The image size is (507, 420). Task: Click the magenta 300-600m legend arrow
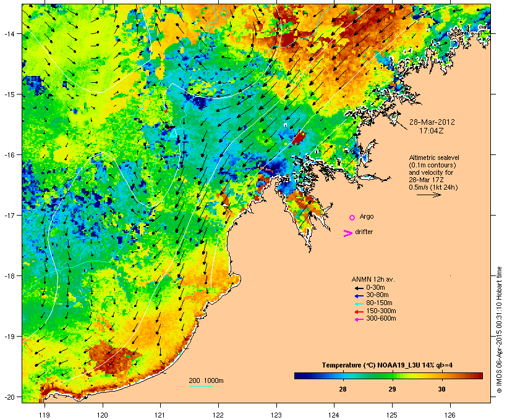pyautogui.click(x=359, y=319)
